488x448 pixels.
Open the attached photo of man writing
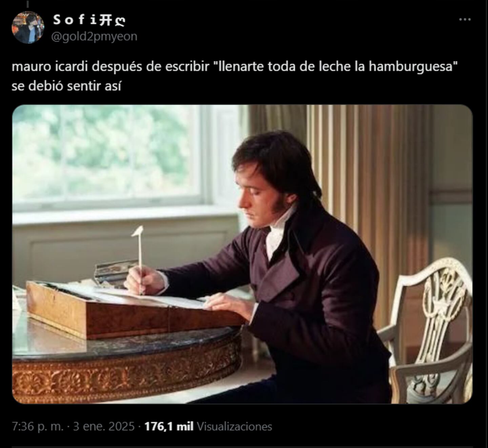[242, 254]
